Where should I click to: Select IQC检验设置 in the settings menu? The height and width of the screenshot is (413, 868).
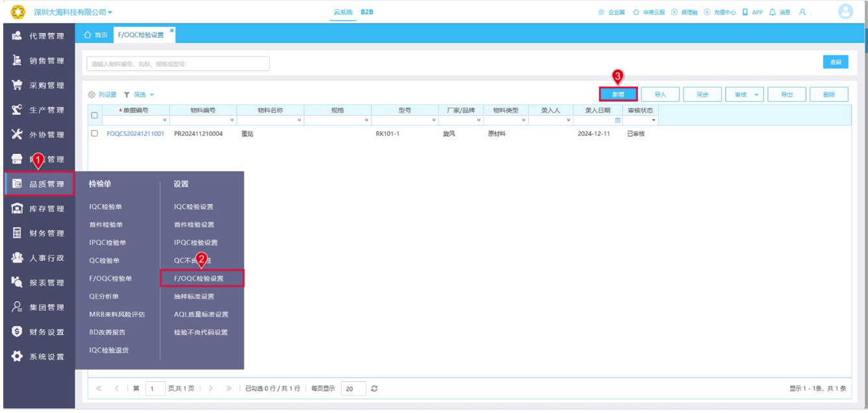coord(194,207)
